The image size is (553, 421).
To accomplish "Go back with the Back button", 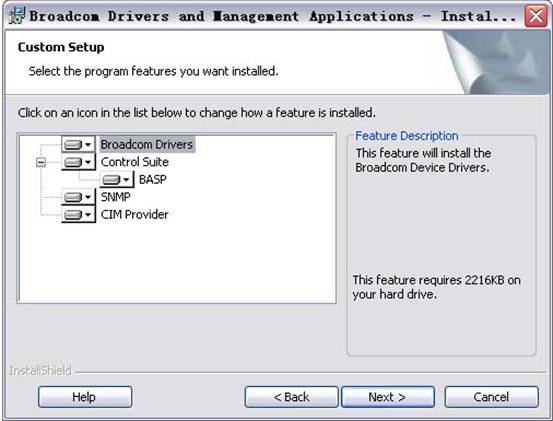I will [x=291, y=397].
